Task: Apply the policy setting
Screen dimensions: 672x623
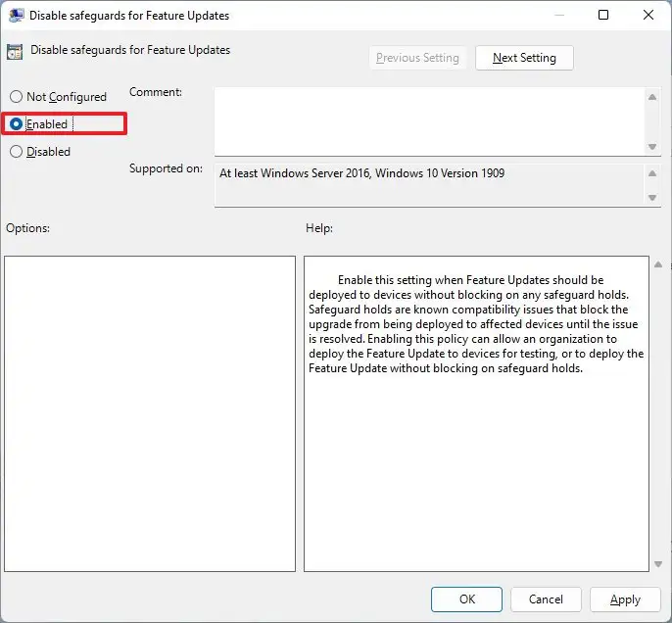Action: point(625,599)
